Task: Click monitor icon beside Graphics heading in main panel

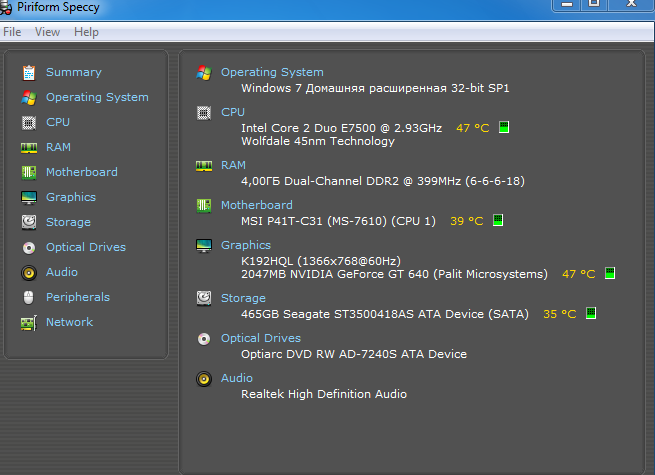Action: [x=204, y=246]
